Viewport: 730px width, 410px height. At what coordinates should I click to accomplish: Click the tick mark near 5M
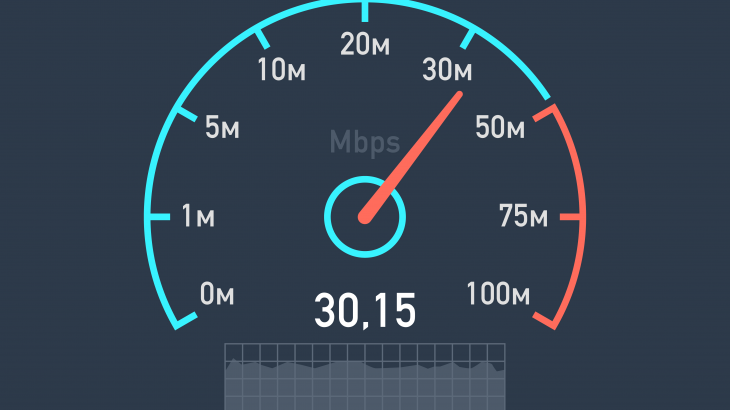[186, 114]
